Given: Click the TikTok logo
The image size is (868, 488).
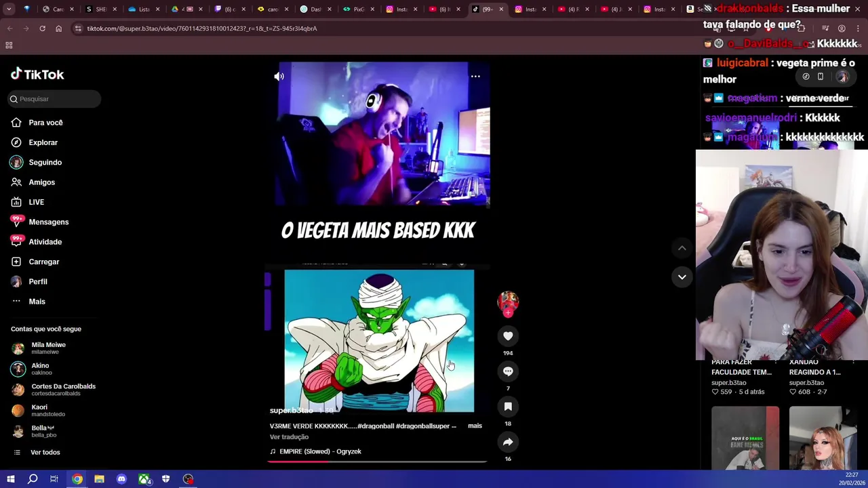Looking at the screenshot, I should 37,75.
